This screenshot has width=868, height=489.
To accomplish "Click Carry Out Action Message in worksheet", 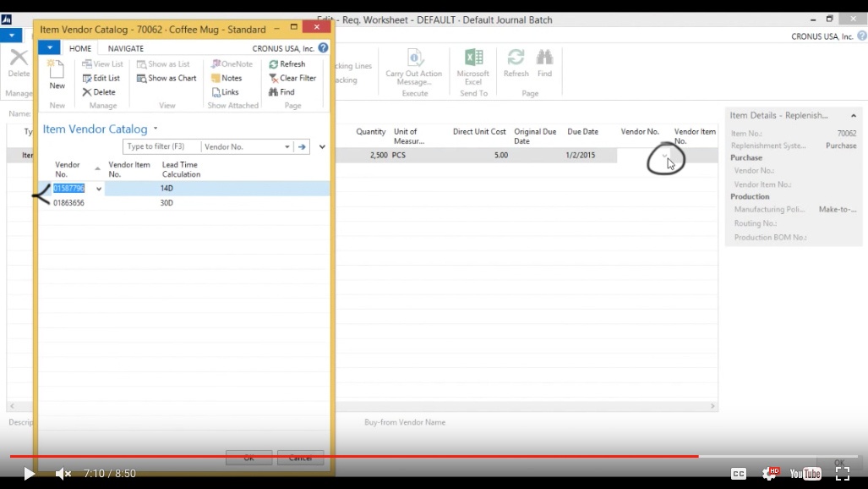I will (x=414, y=67).
